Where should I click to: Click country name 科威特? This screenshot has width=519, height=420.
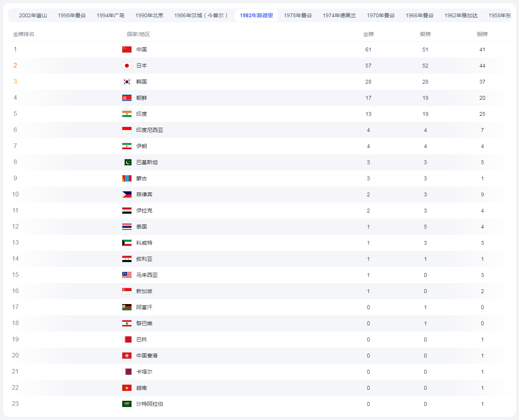pos(145,243)
